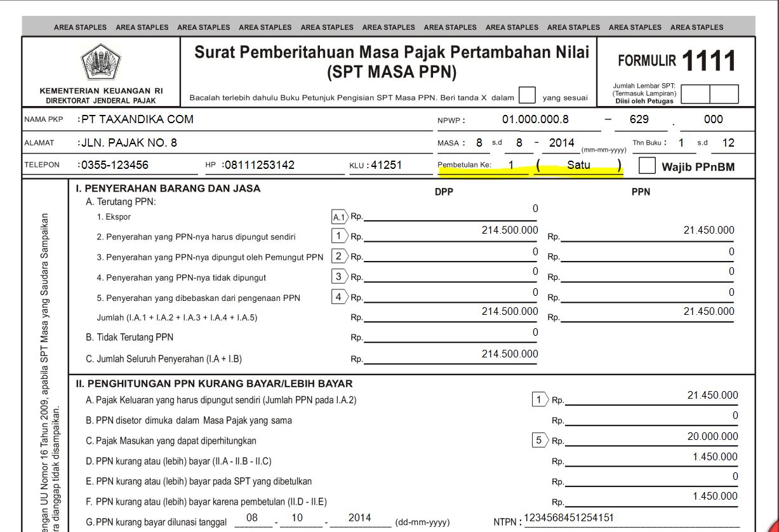Click the Thn Buku ending month 12
Screen dimensions: 779x532
point(728,143)
